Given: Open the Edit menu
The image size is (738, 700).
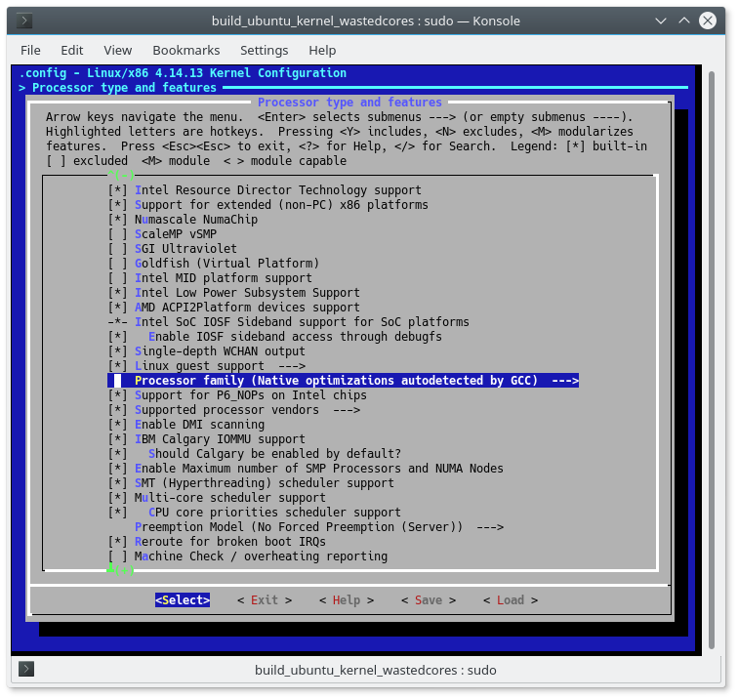Looking at the screenshot, I should [72, 50].
